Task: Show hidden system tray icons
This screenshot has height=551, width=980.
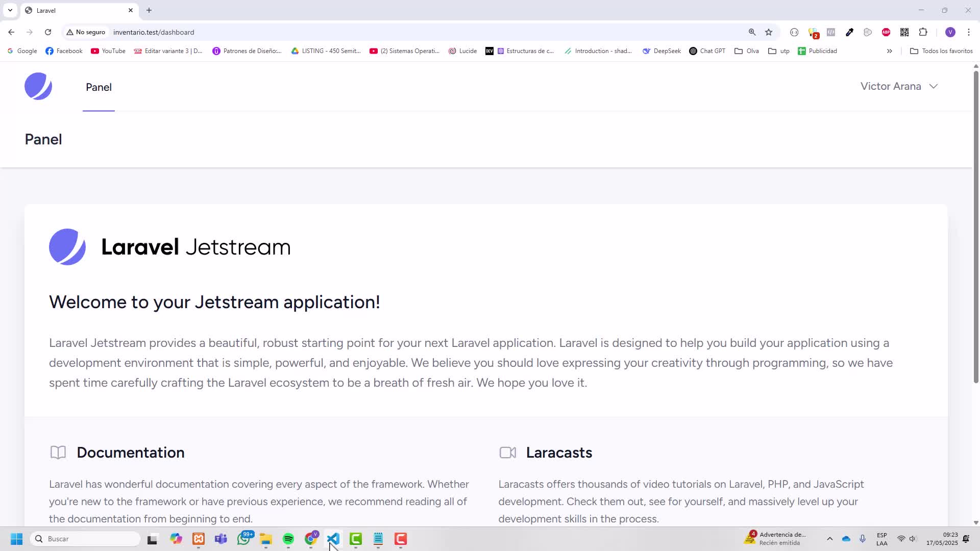Action: pos(829,539)
